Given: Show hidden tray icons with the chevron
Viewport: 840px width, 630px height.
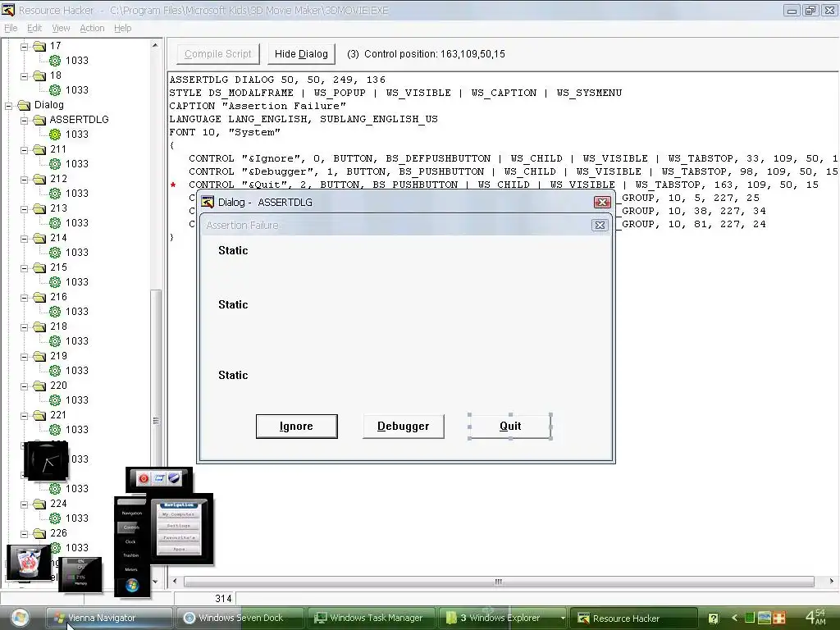Looking at the screenshot, I should [x=734, y=618].
